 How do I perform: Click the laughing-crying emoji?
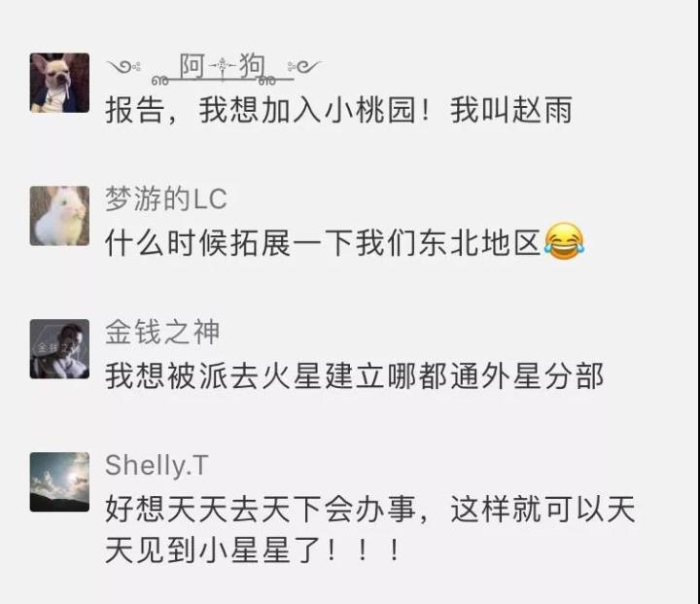(x=564, y=241)
